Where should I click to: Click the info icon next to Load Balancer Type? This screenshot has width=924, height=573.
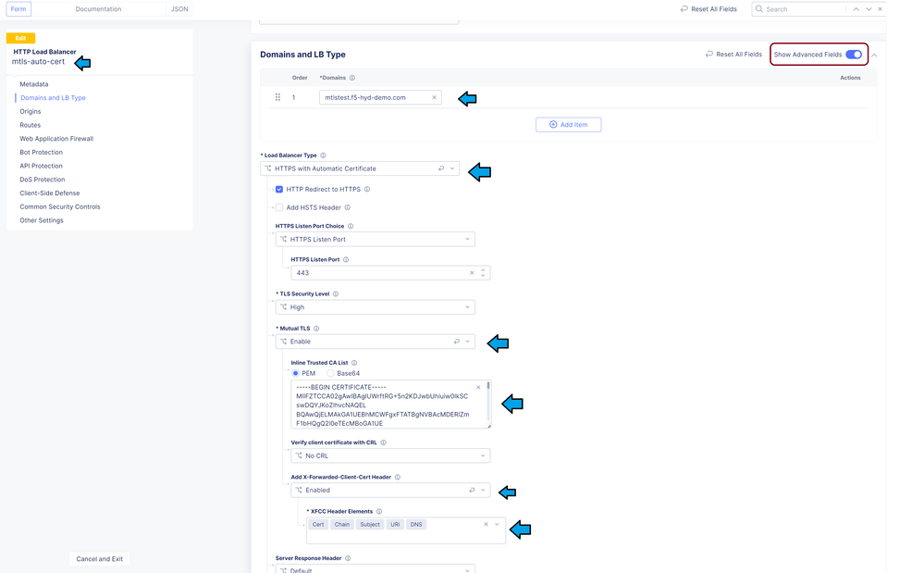point(323,156)
